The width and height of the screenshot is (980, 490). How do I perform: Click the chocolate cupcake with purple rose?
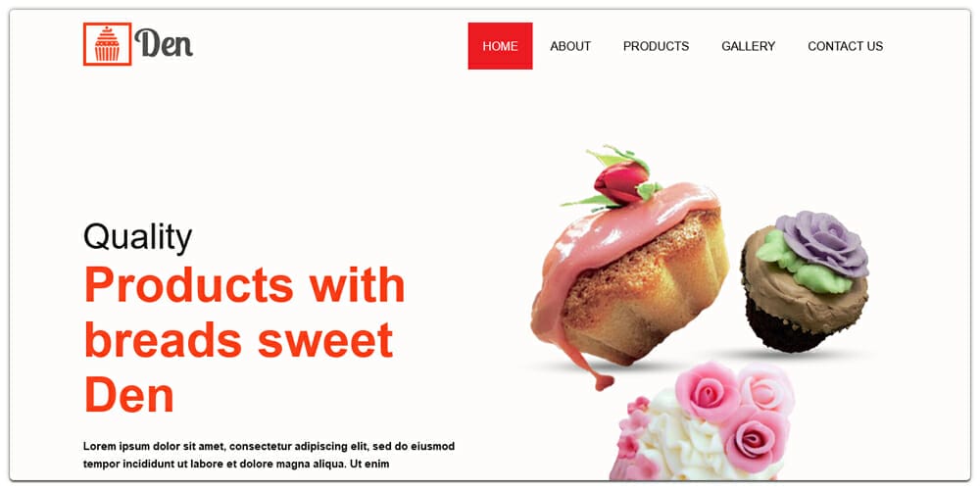805,281
